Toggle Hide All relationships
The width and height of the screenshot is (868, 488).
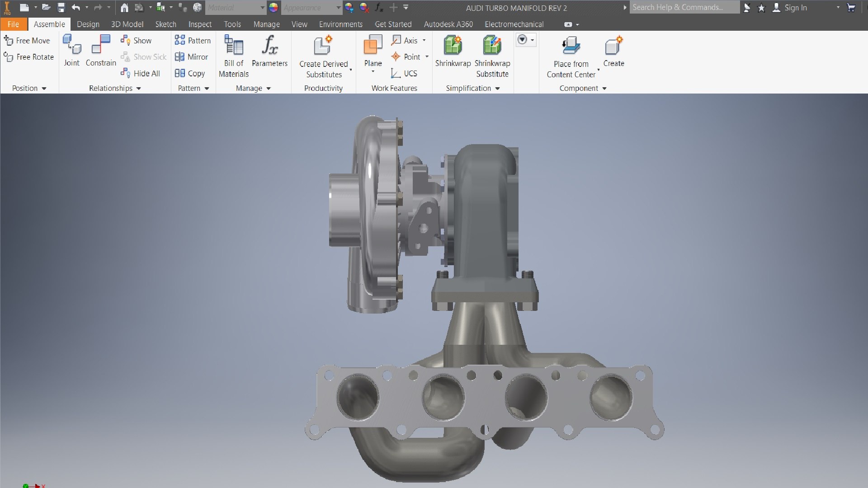coord(140,73)
